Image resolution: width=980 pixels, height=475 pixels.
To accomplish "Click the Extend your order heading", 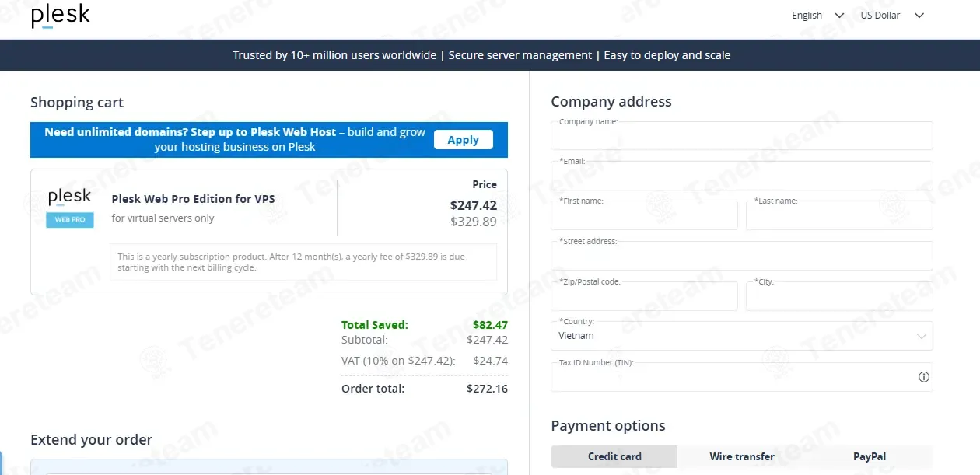I will coord(91,440).
